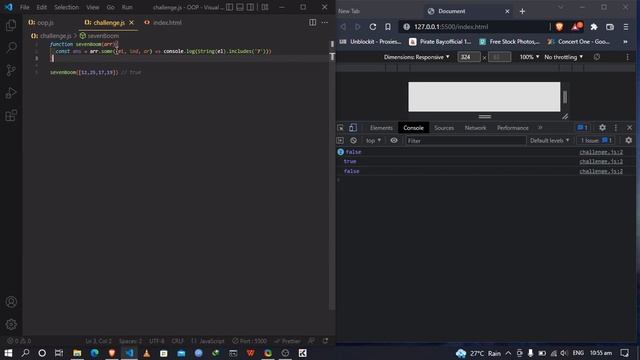The width and height of the screenshot is (640, 360).
Task: Open the Concert One bookmark
Action: click(x=579, y=42)
